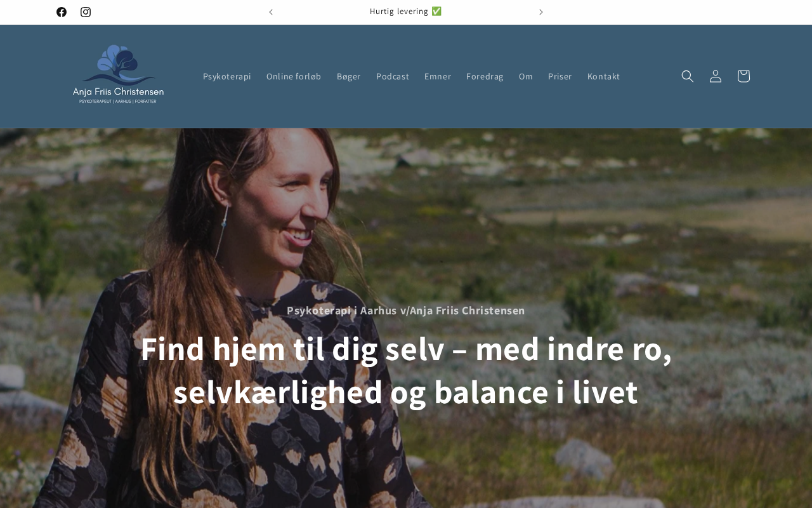
Task: Click the Hurtig levering announcement text
Action: [406, 11]
